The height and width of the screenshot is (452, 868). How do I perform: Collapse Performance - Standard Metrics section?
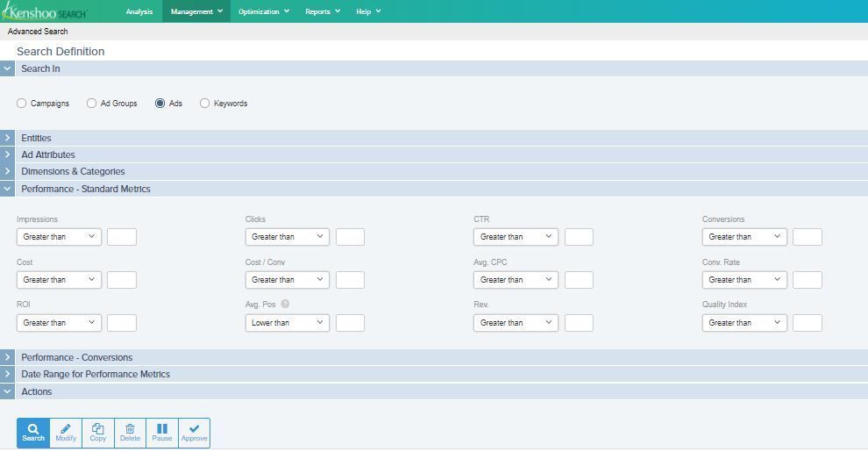pos(7,189)
